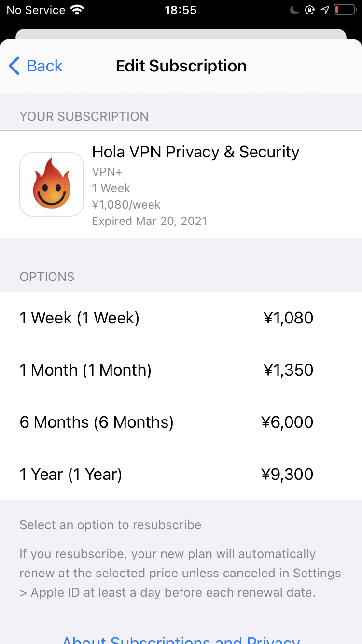The image size is (362, 644).
Task: Tap the Expired Mar 20, 2021 text
Action: [x=150, y=221]
